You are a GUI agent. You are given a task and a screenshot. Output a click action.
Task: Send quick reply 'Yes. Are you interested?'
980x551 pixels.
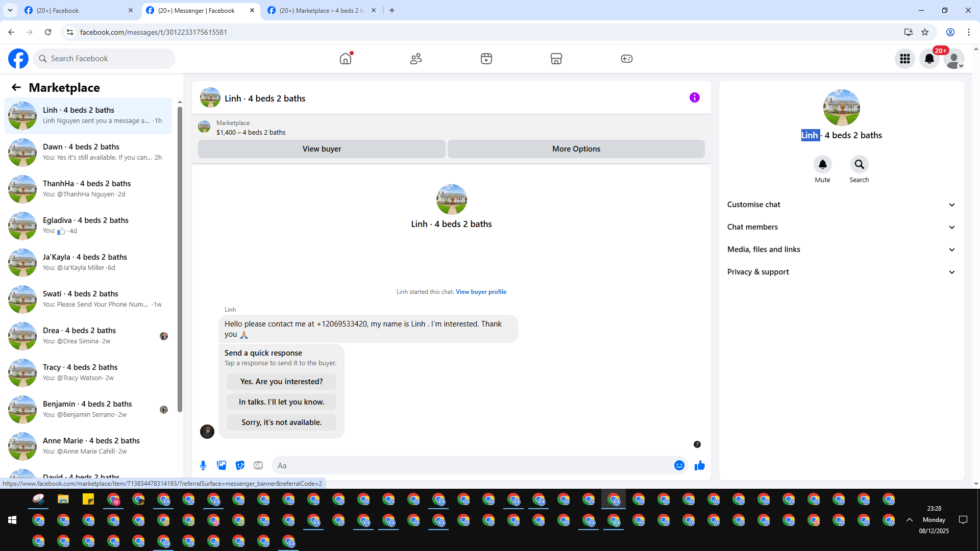pyautogui.click(x=281, y=382)
